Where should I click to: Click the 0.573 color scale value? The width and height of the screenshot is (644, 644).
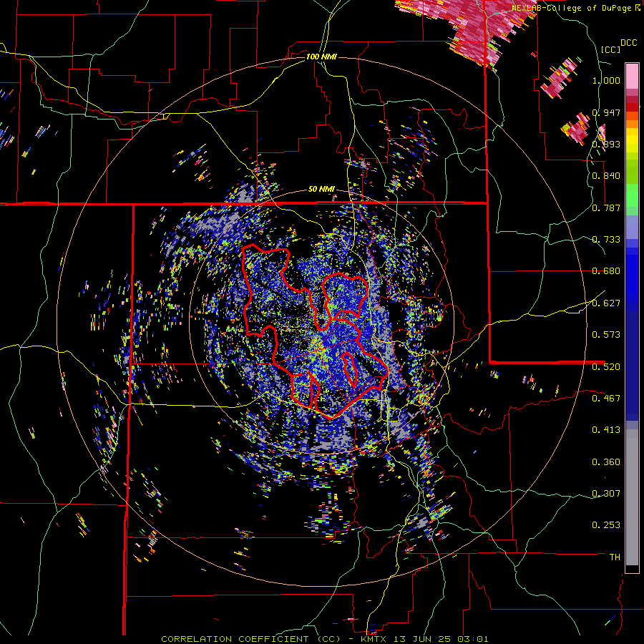(x=606, y=335)
